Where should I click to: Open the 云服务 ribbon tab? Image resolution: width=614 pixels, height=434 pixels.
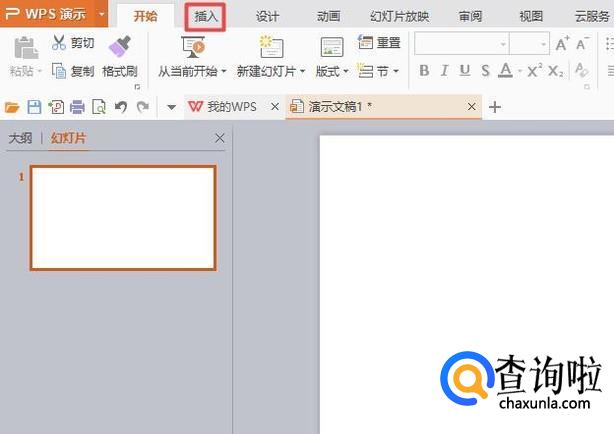(592, 16)
